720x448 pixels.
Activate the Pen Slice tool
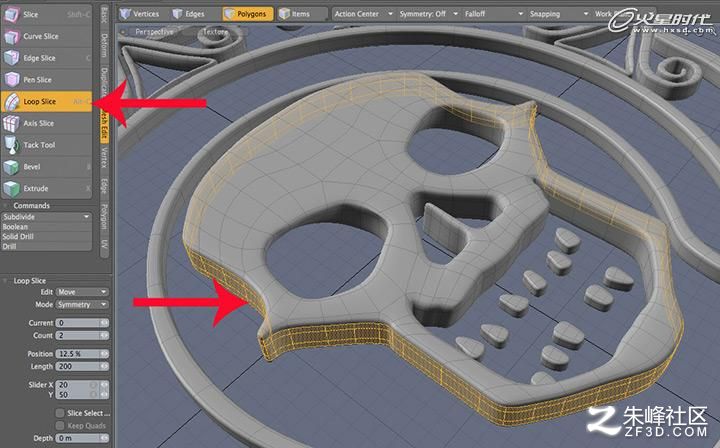[47, 80]
